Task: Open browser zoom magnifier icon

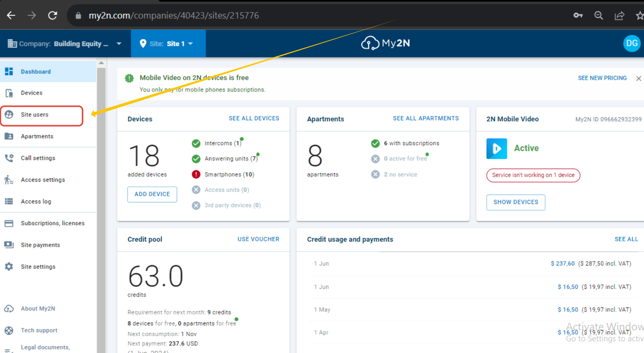Action: coord(598,16)
